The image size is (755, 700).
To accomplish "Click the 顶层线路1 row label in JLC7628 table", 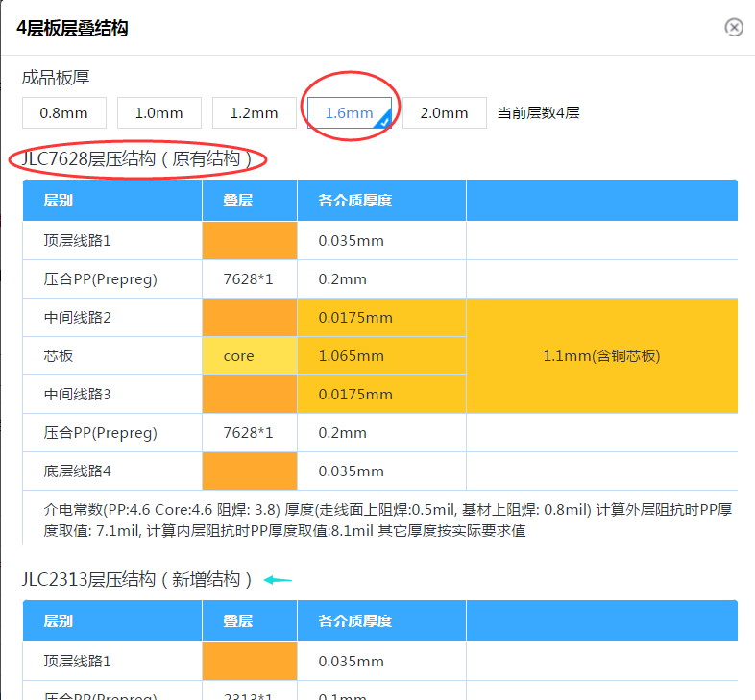I will 78,240.
